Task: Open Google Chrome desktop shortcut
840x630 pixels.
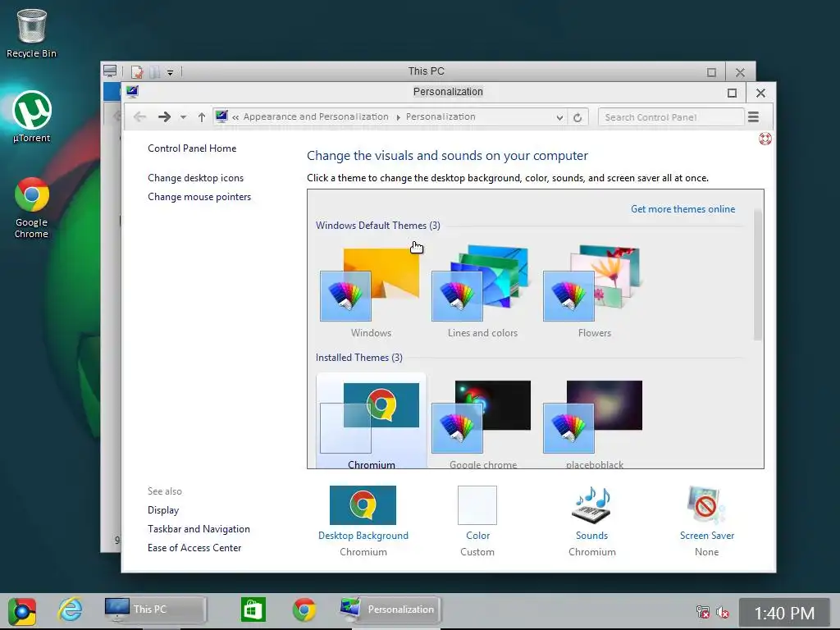Action: [x=32, y=208]
